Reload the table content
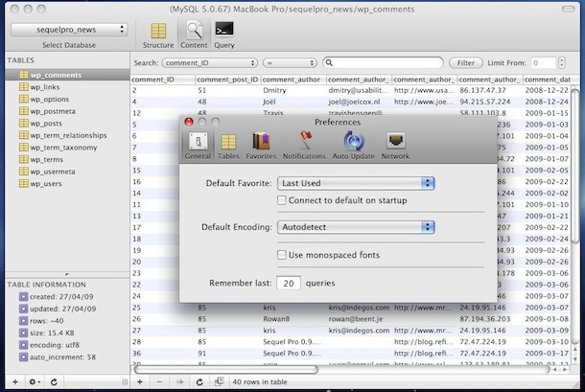The image size is (585, 392). (199, 381)
